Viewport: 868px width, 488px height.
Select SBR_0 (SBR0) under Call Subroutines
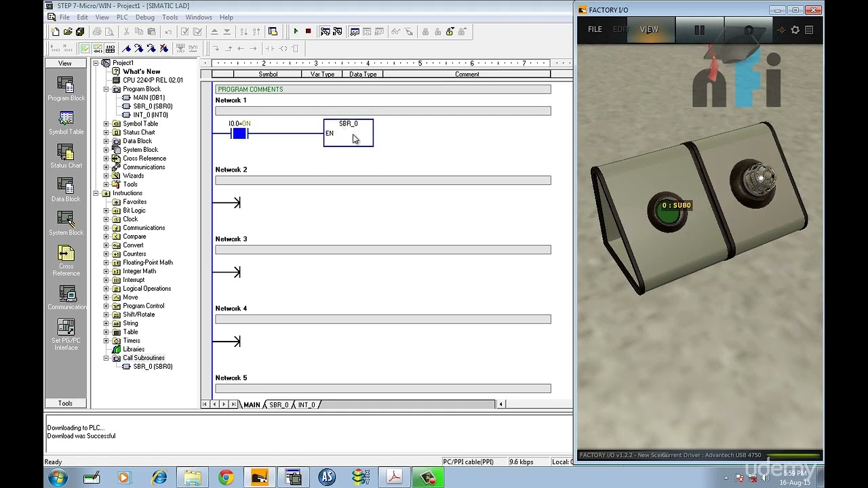[153, 367]
